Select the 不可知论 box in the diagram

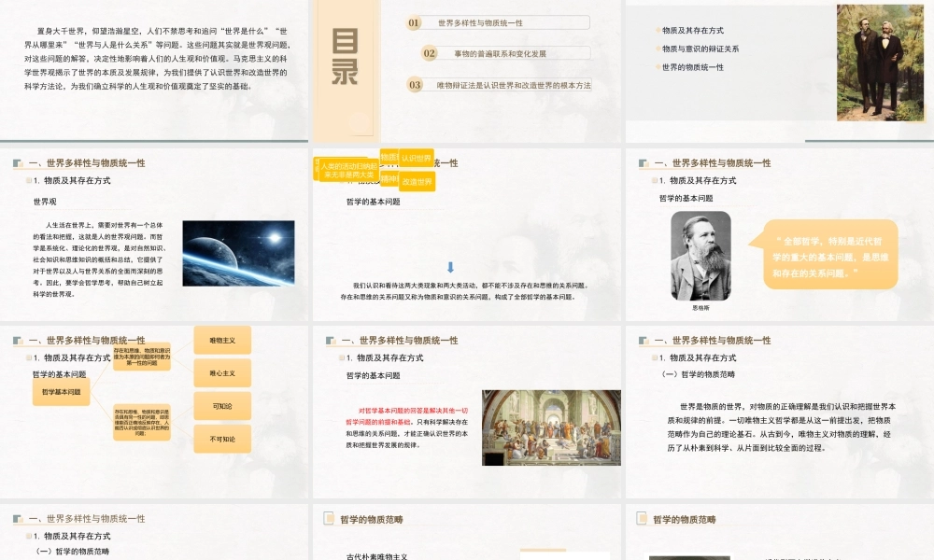click(222, 438)
